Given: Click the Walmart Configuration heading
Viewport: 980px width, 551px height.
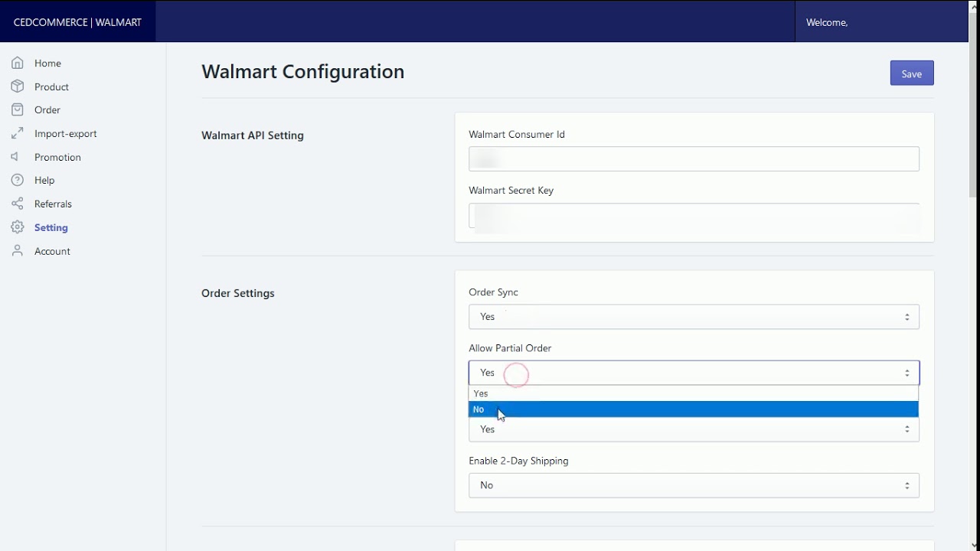Looking at the screenshot, I should click(302, 71).
